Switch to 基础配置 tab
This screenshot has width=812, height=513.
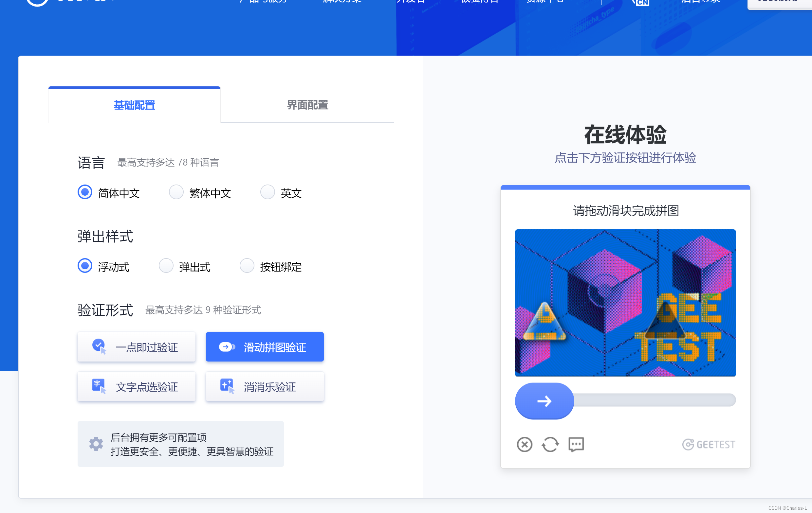[x=134, y=105]
